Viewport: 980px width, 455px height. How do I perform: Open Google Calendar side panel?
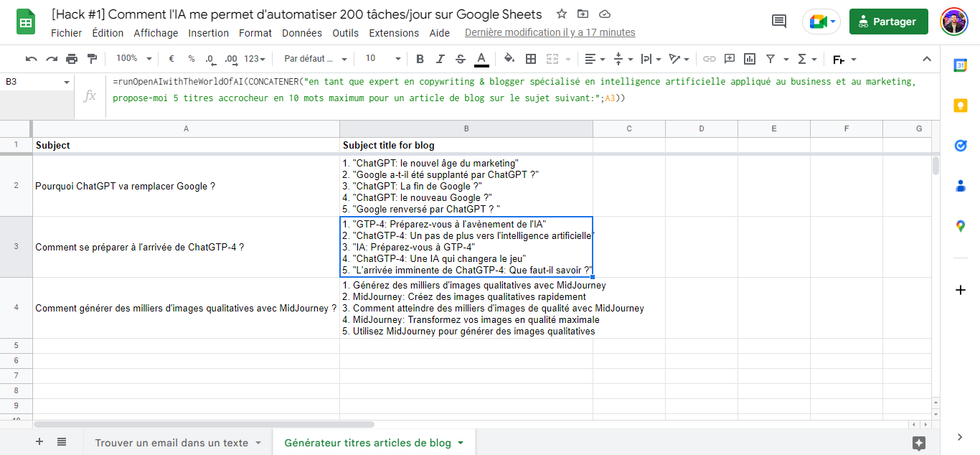click(961, 65)
